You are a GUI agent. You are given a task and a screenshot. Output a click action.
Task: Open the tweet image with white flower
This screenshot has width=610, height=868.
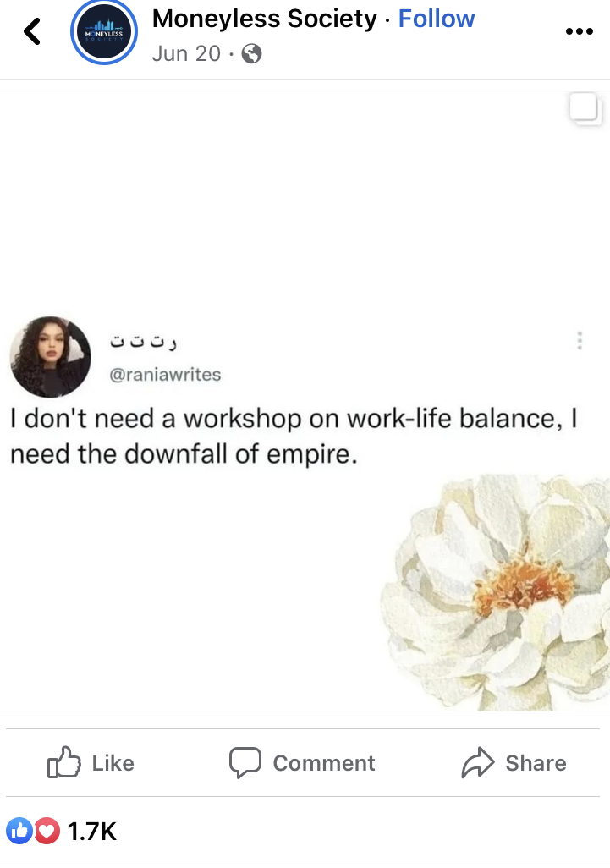pos(305,401)
